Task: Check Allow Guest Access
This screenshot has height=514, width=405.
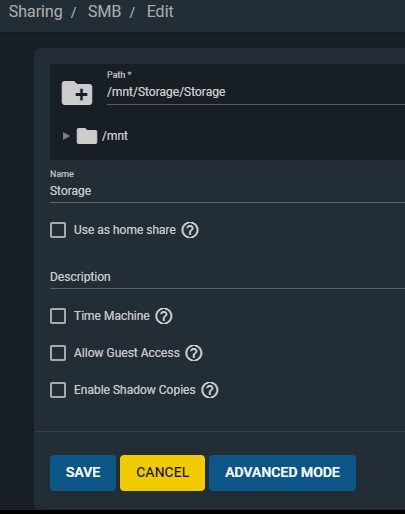Action: [x=58, y=353]
